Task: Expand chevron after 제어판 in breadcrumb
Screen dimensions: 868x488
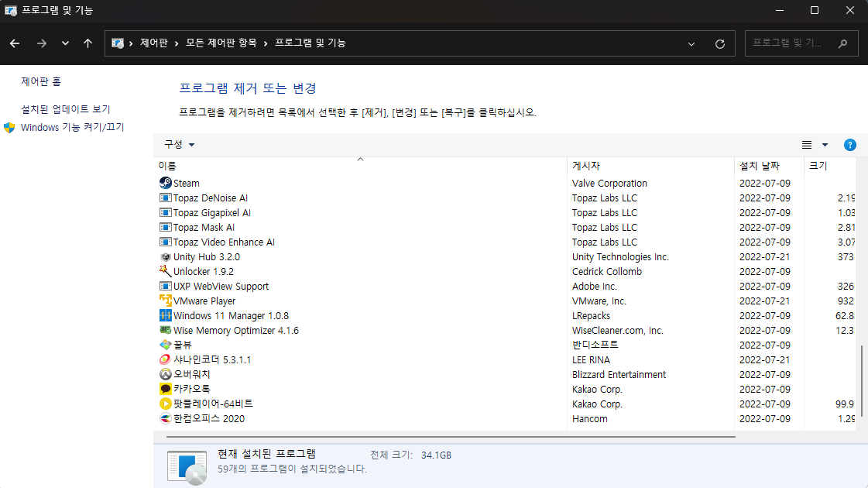Action: 177,43
